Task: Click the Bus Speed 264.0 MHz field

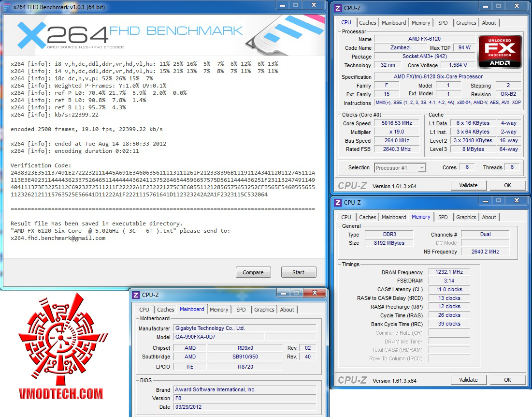Action: [x=397, y=141]
